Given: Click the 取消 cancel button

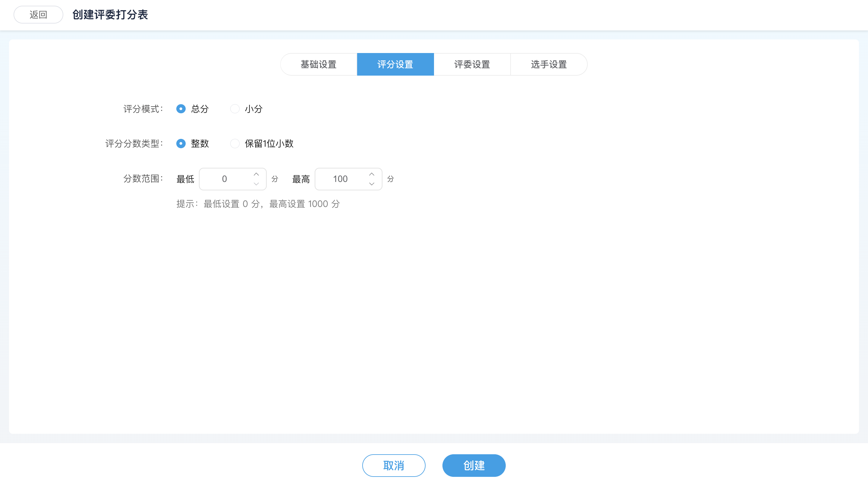Looking at the screenshot, I should click(394, 465).
